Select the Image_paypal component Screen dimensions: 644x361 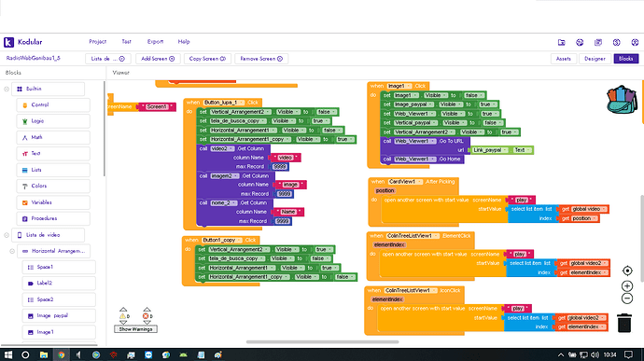click(x=59, y=315)
